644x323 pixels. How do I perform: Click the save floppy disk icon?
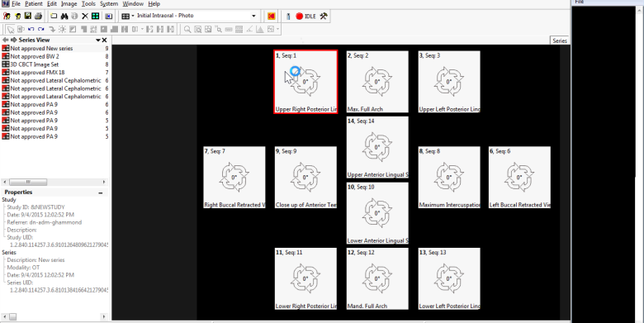coord(28,16)
